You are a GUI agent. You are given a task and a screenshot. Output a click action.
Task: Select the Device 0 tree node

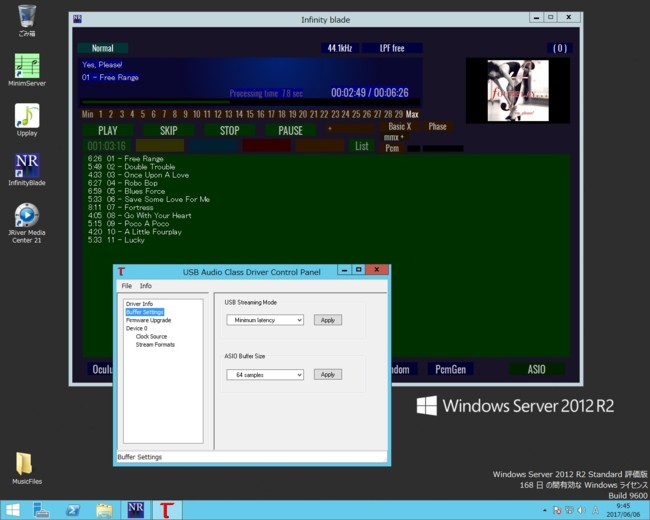[x=136, y=328]
